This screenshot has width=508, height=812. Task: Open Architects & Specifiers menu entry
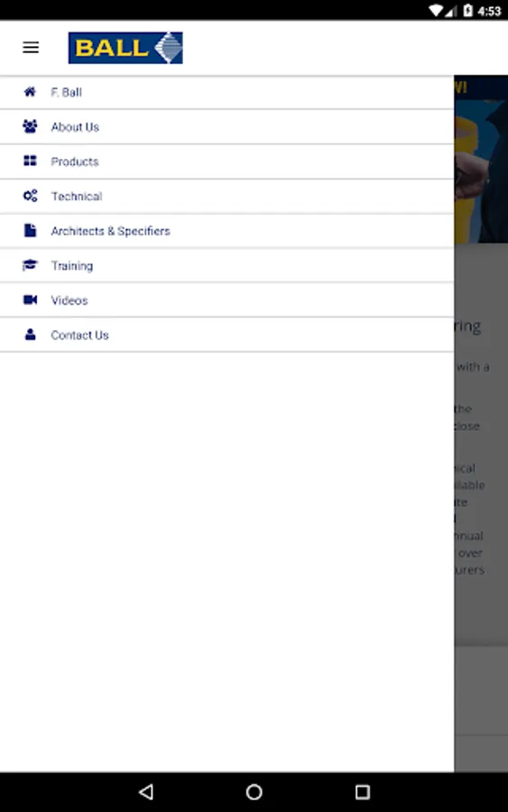[x=226, y=232]
